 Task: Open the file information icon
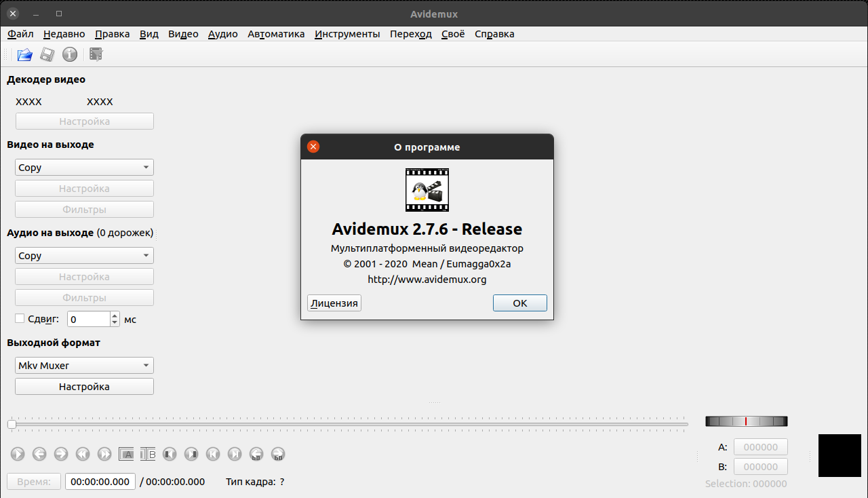70,54
